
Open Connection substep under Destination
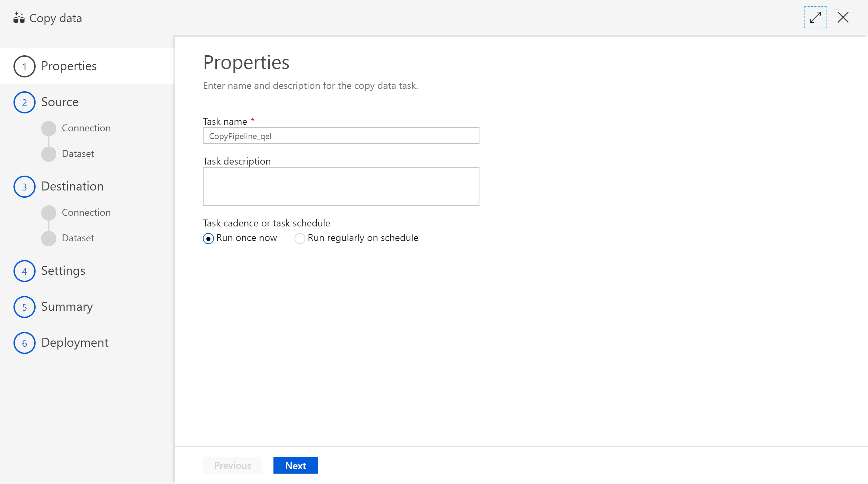tap(86, 213)
